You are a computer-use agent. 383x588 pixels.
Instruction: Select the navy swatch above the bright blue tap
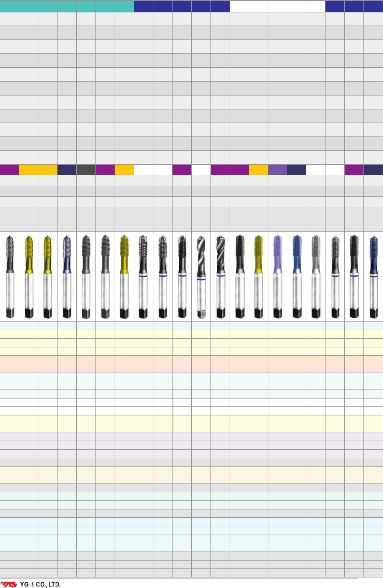point(297,170)
